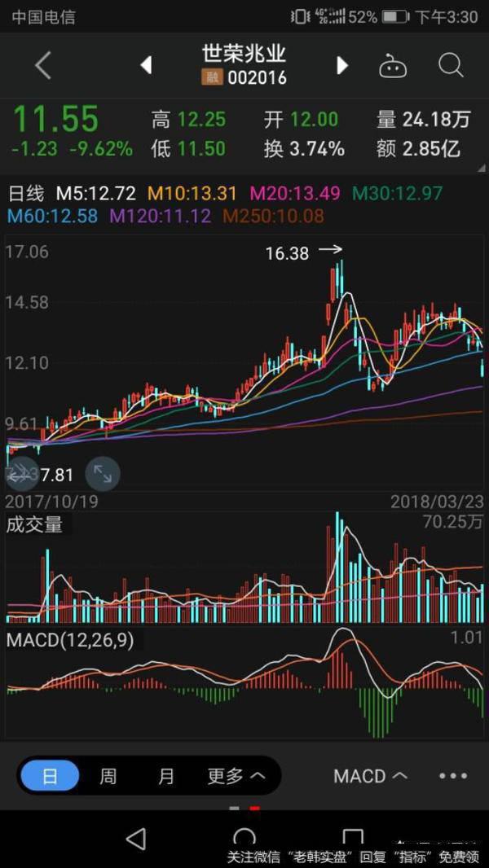Viewport: 489px width, 868px height.
Task: Tap the back arrow in header
Action: pyautogui.click(x=43, y=65)
